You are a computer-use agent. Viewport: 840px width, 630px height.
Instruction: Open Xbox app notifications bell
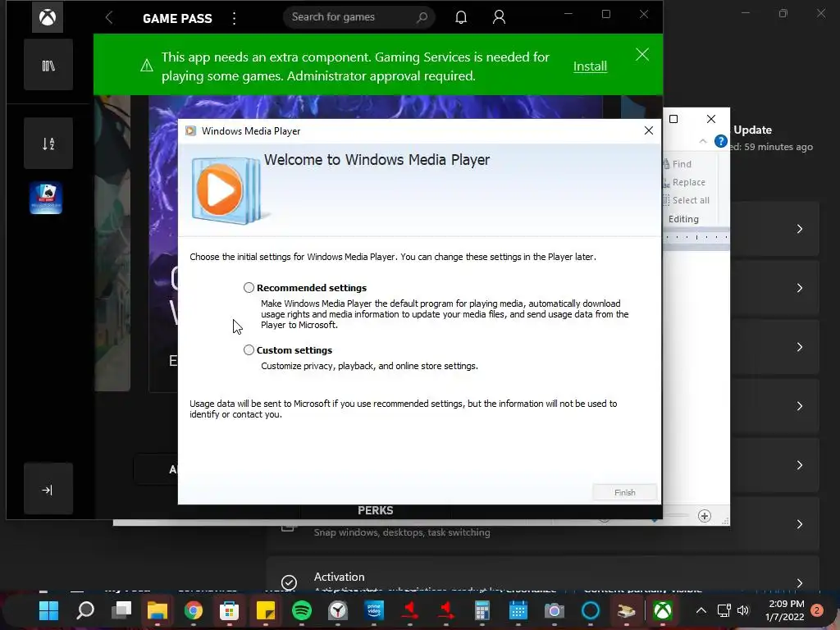461,17
